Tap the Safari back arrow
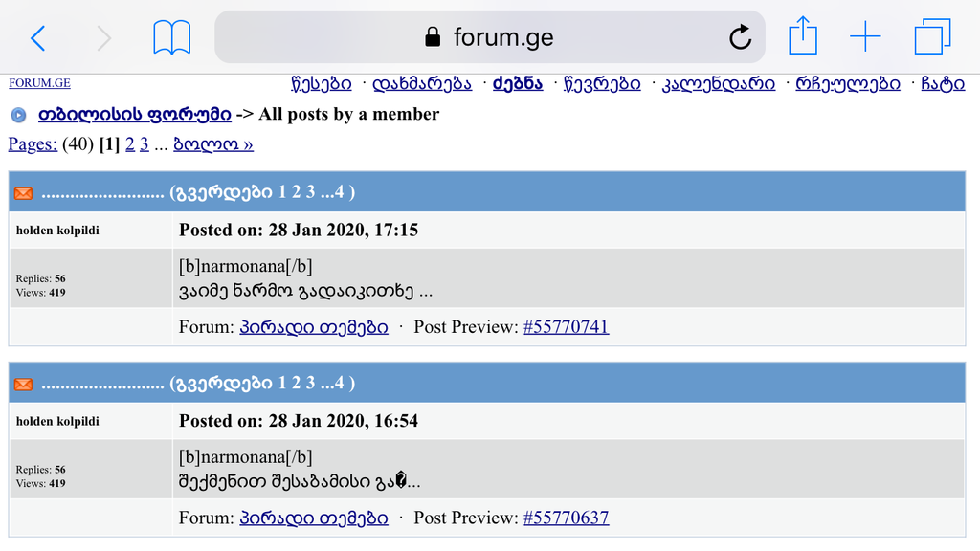This screenshot has width=980, height=551. [38, 38]
